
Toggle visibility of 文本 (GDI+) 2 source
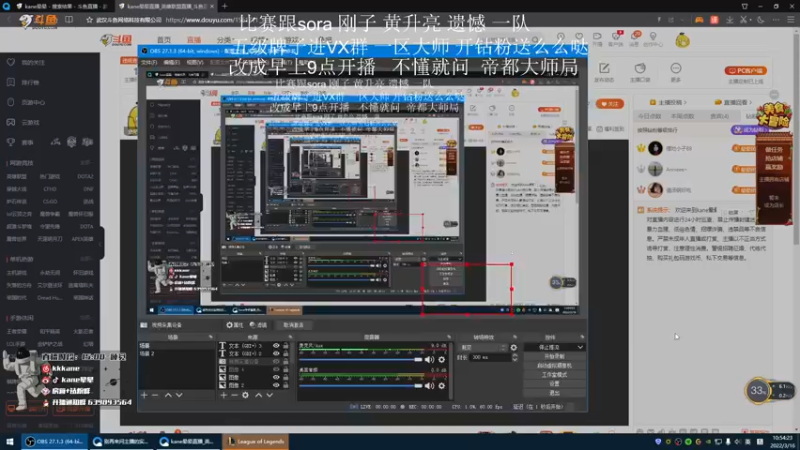pyautogui.click(x=276, y=354)
